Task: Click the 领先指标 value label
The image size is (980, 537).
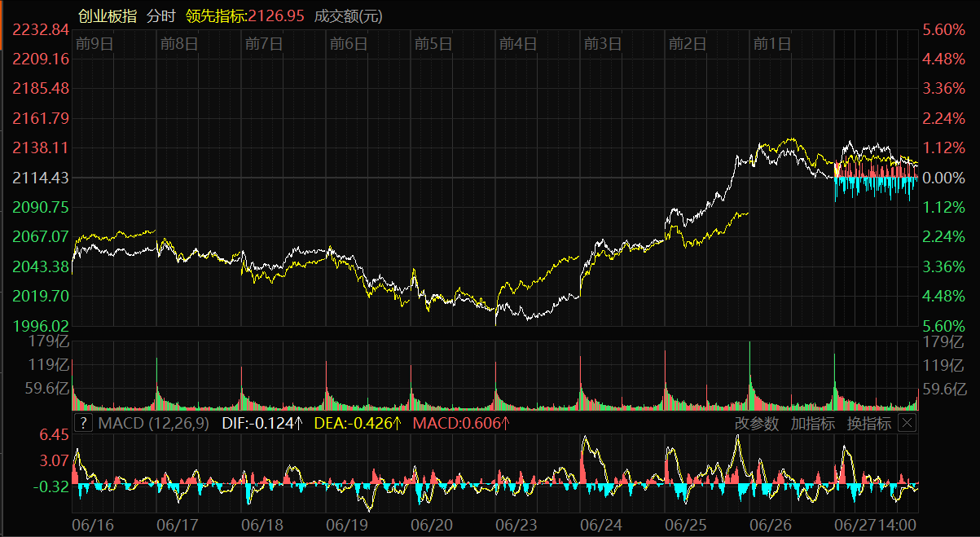Action: 245,16
